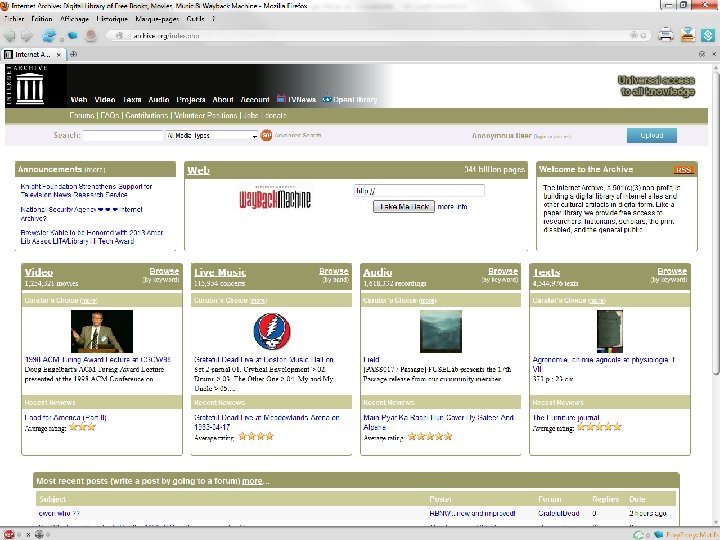Go forward with the browser Forward arrow
Viewport: 720px width, 540px height.
tap(27, 35)
